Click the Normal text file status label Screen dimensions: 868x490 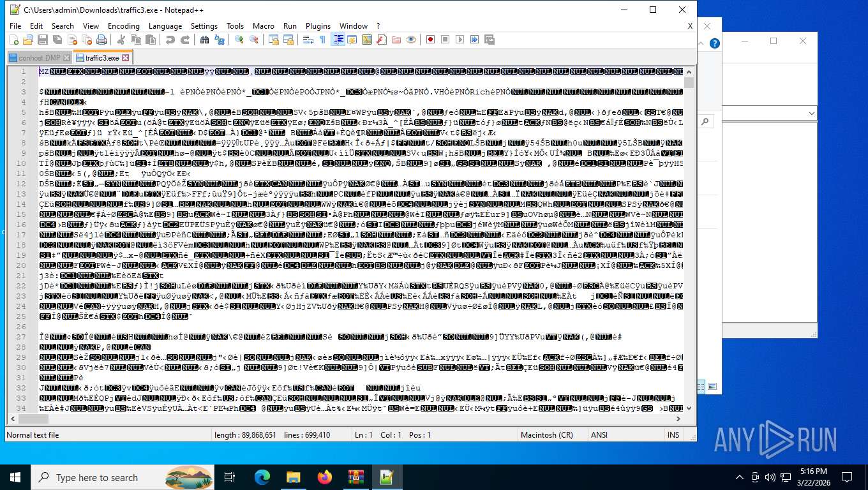33,435
